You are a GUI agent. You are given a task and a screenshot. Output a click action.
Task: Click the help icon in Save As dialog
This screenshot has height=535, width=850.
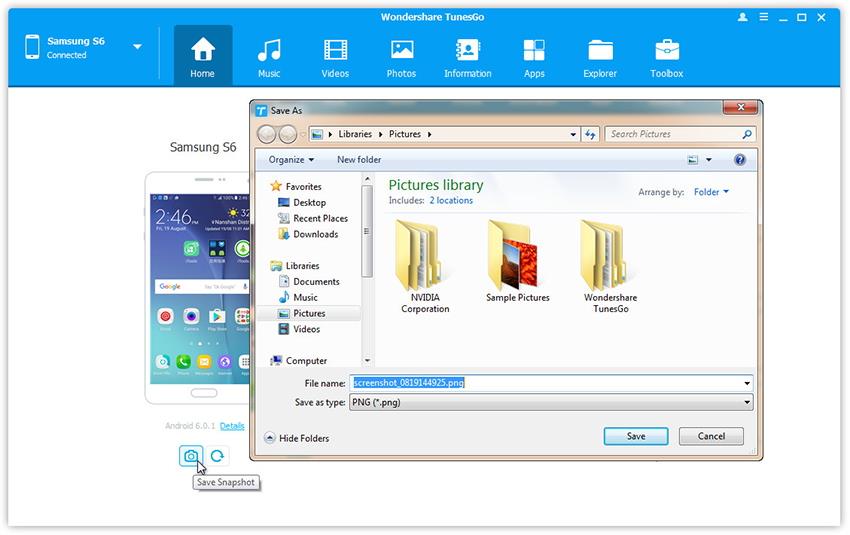[x=740, y=160]
